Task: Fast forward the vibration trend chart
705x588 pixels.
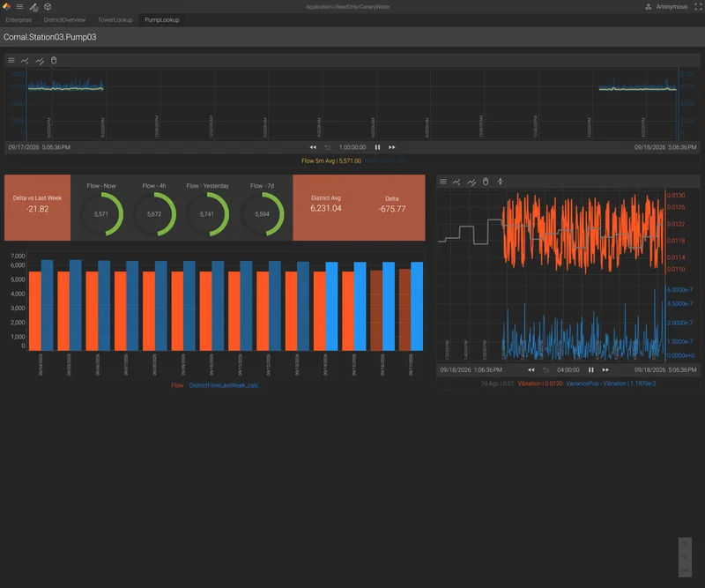Action: tap(605, 369)
